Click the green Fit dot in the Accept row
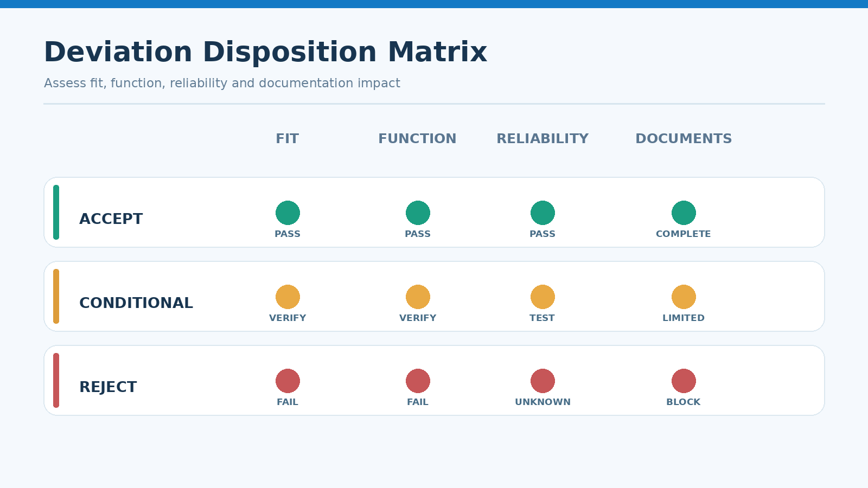Screen dimensions: 868x488 pos(288,213)
